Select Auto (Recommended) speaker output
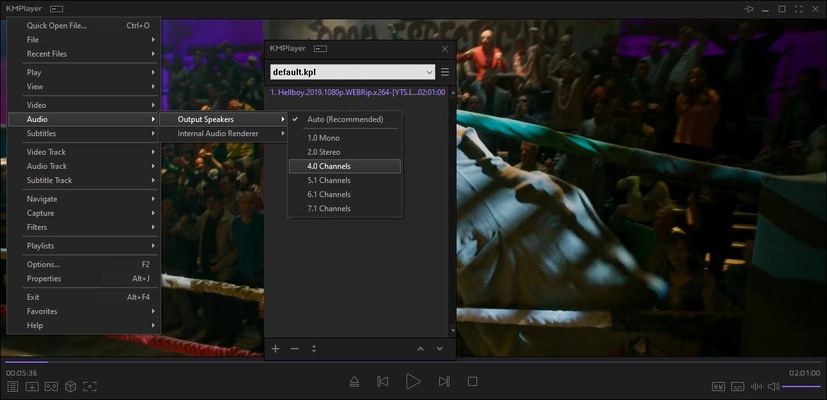Viewport: 827px width, 400px height. tap(345, 119)
